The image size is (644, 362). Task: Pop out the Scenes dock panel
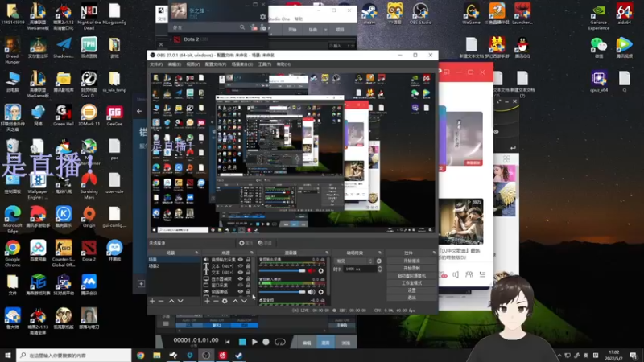click(196, 253)
